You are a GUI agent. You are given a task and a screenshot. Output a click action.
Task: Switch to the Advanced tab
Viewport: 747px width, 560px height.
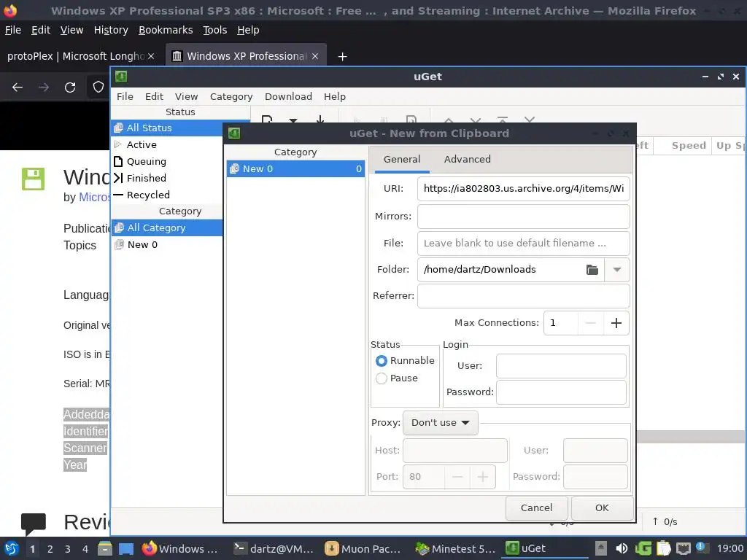coord(467,160)
